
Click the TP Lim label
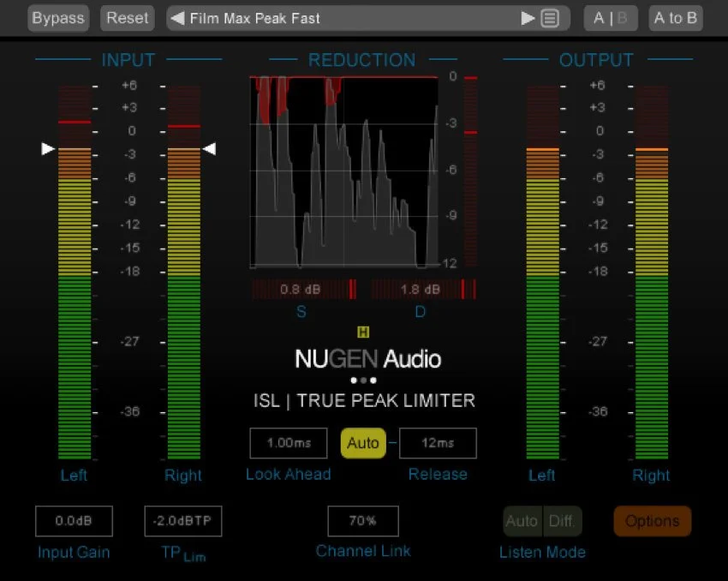point(183,553)
